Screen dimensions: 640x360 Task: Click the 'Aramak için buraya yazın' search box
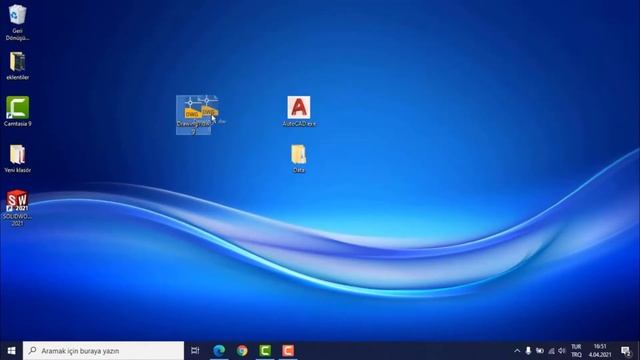pos(103,351)
